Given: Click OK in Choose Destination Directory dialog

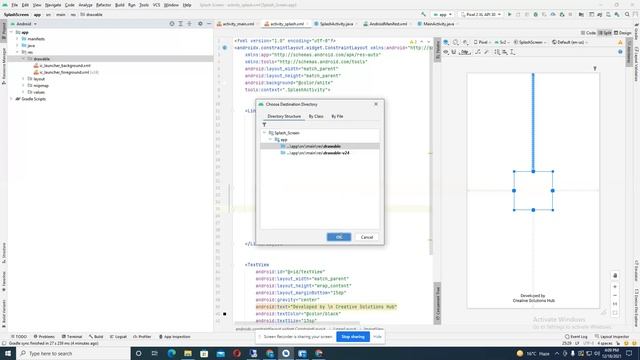Looking at the screenshot, I should click(339, 237).
